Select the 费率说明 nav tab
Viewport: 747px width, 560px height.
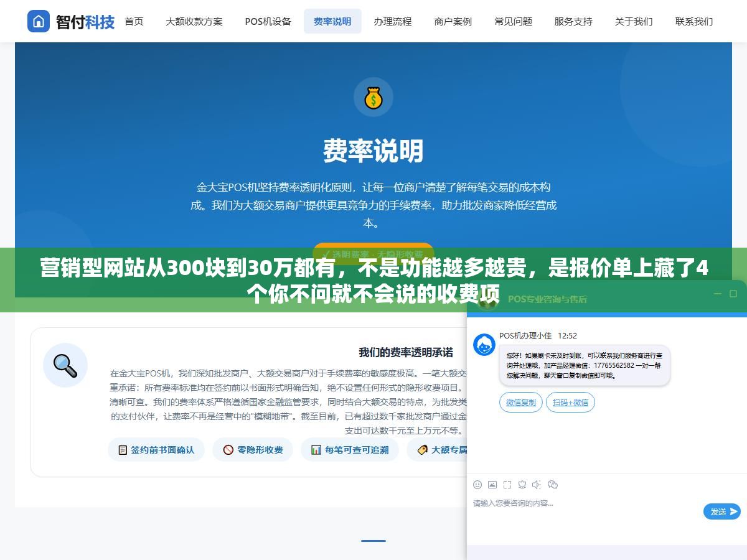332,21
